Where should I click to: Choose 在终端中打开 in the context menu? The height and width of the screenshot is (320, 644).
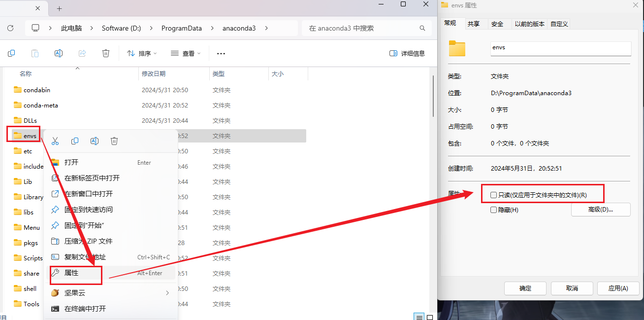coord(111,309)
